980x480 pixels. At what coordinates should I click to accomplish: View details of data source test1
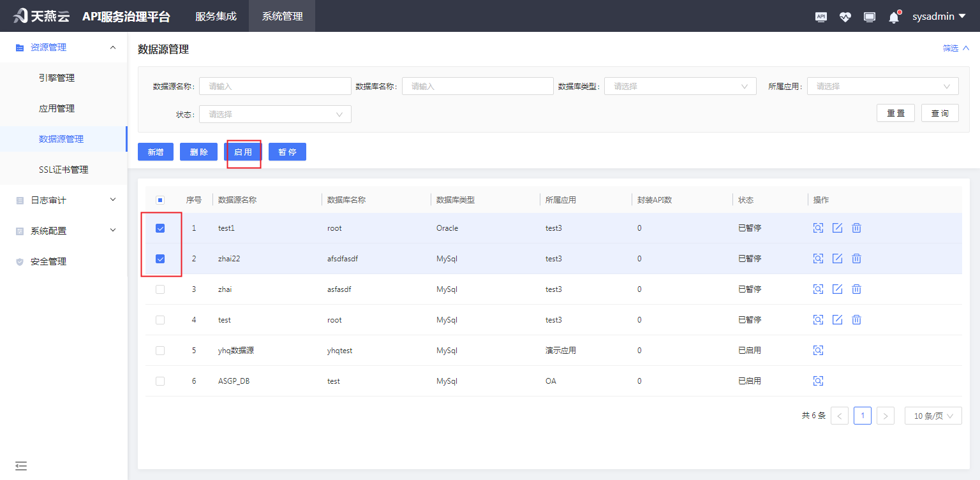tap(818, 228)
